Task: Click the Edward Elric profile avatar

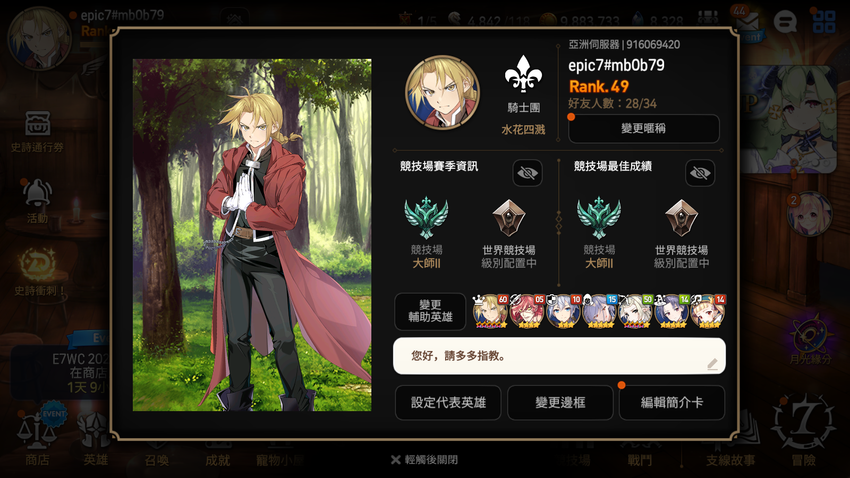Action: point(442,92)
